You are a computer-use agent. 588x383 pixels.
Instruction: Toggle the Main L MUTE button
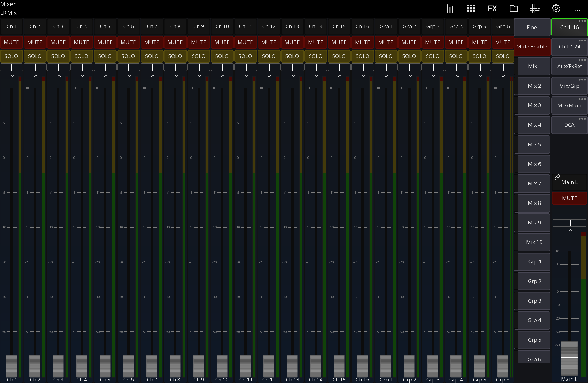569,198
